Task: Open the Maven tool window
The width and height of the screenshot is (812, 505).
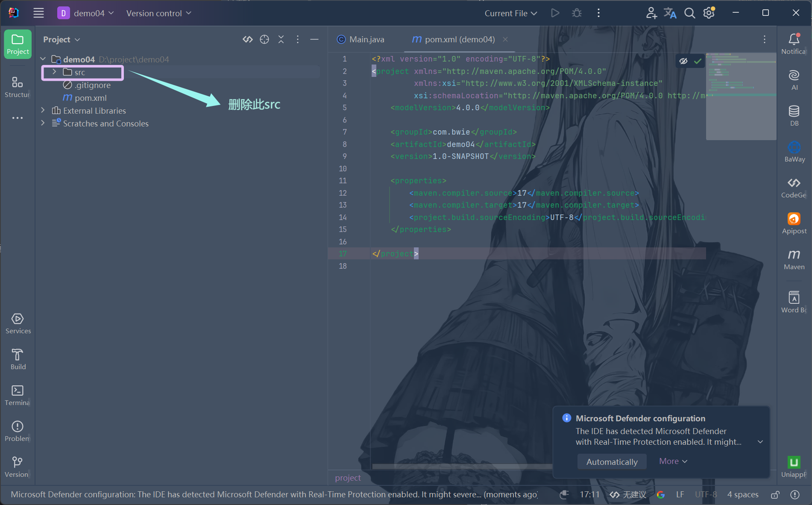Action: tap(794, 259)
